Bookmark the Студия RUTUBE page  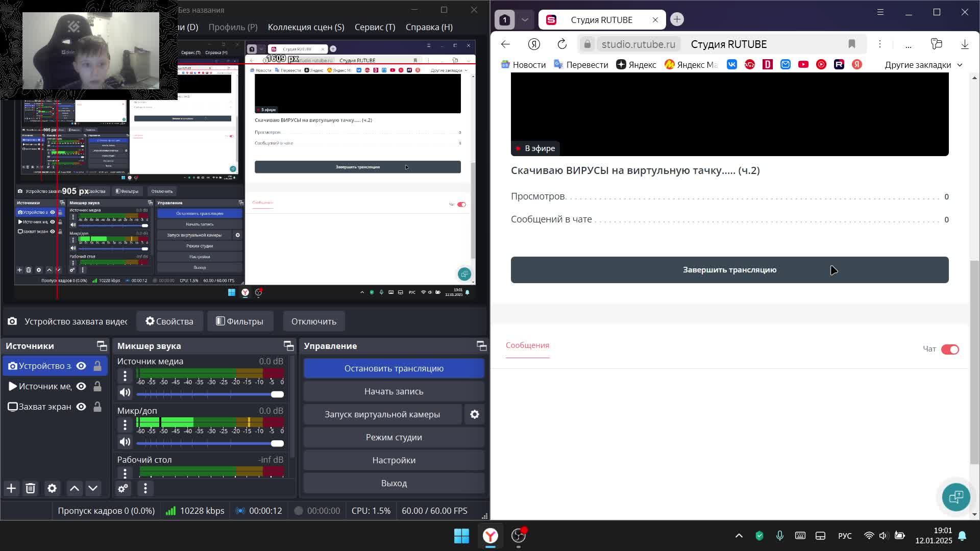[x=852, y=44]
